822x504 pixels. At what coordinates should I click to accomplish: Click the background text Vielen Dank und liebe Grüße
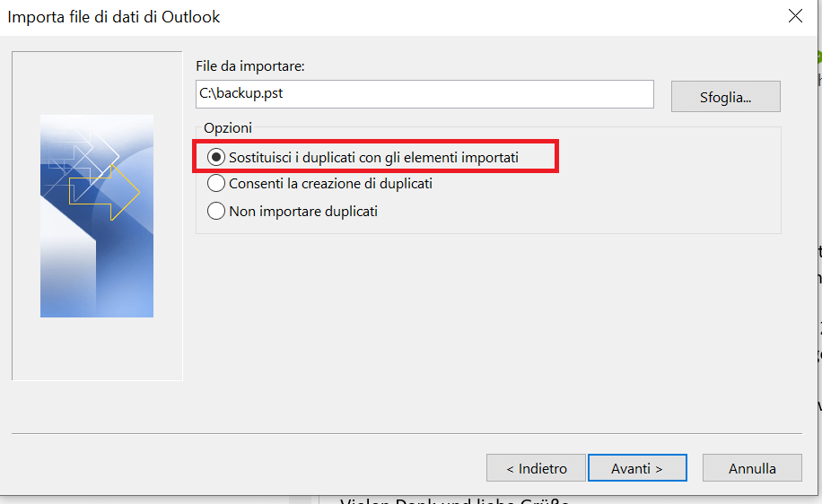pyautogui.click(x=454, y=500)
